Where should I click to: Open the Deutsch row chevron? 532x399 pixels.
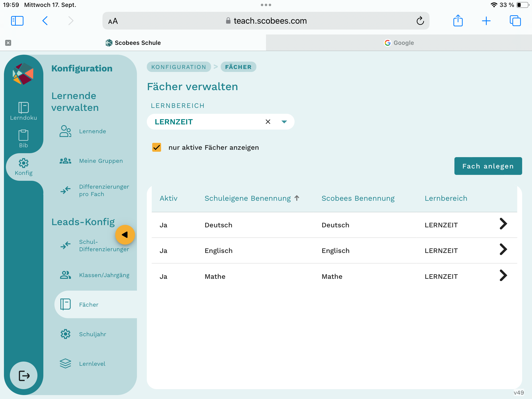point(503,224)
